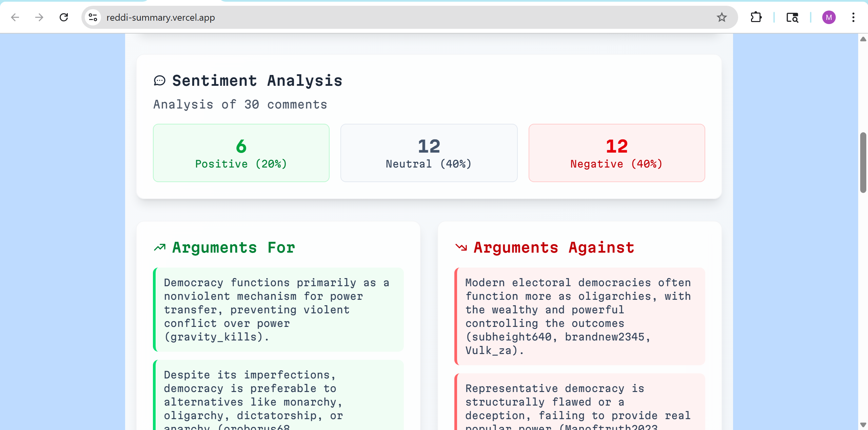Reload the current page
Viewport: 868px width, 430px height.
pyautogui.click(x=64, y=17)
